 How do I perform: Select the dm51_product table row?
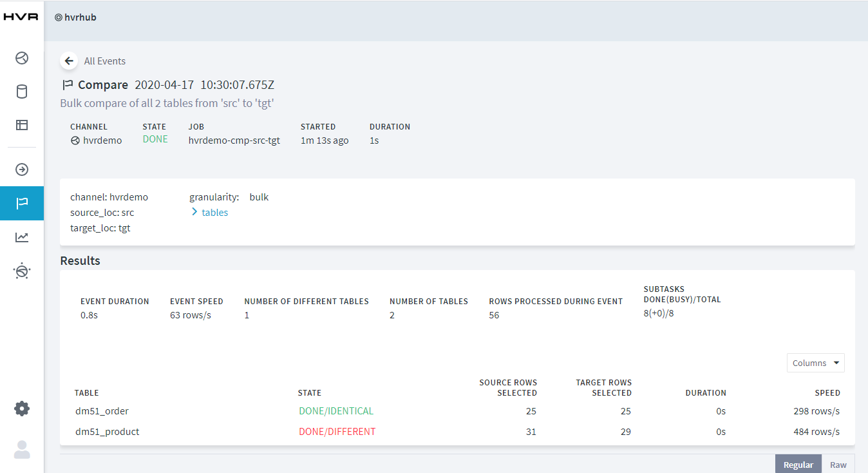coord(457,432)
